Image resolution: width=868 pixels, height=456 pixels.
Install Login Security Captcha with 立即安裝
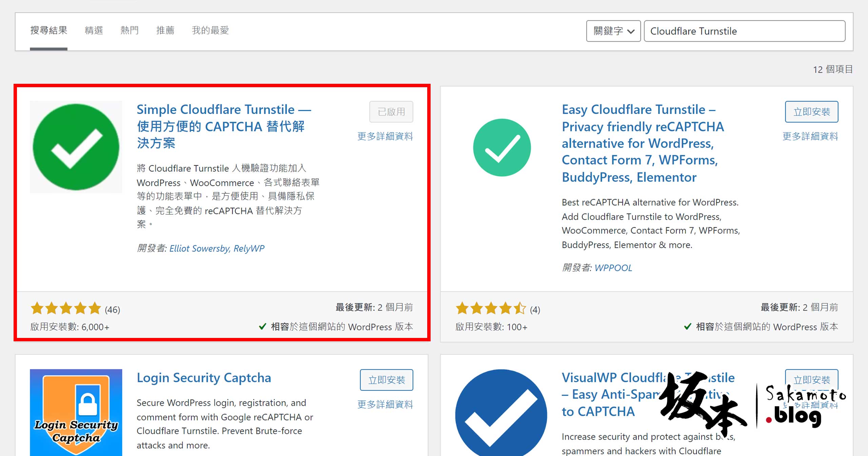coord(387,380)
